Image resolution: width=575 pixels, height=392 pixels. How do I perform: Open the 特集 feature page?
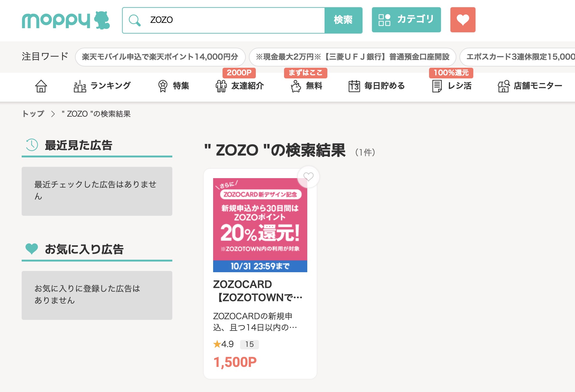click(174, 86)
